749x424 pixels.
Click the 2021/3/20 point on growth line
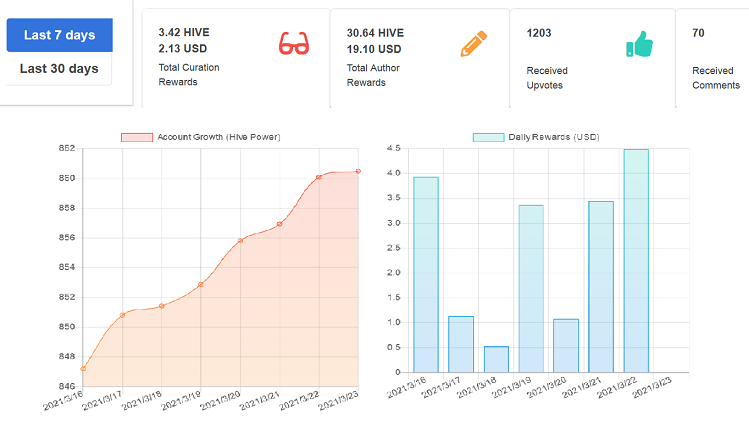tap(240, 241)
